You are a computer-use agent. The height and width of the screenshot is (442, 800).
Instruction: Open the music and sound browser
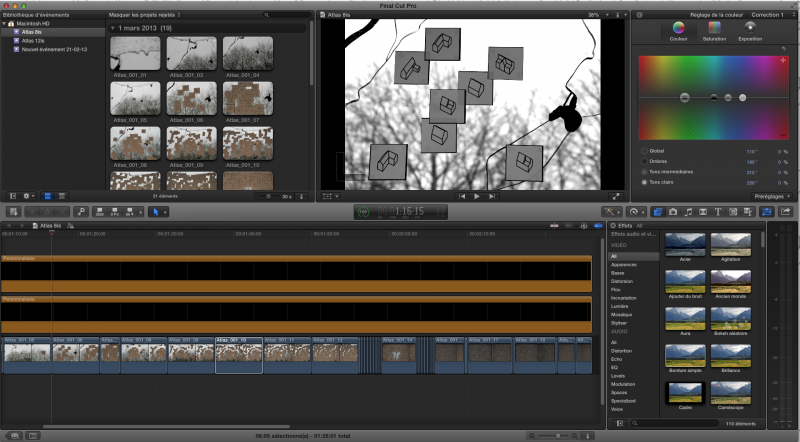click(x=689, y=212)
